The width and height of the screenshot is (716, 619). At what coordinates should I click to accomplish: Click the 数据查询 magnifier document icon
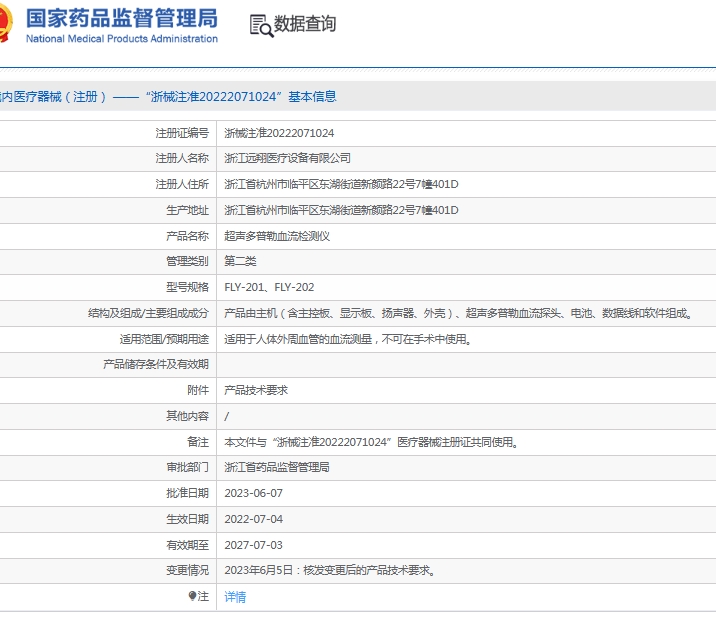point(261,26)
